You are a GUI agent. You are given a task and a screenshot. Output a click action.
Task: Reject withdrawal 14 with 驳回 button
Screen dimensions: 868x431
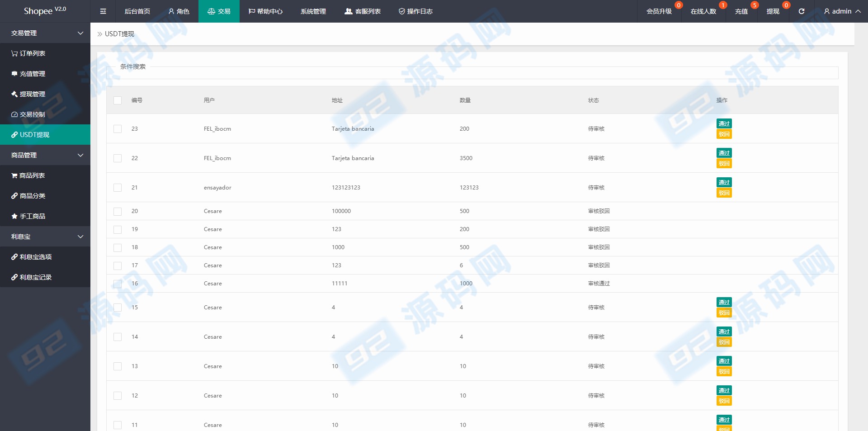[724, 342]
